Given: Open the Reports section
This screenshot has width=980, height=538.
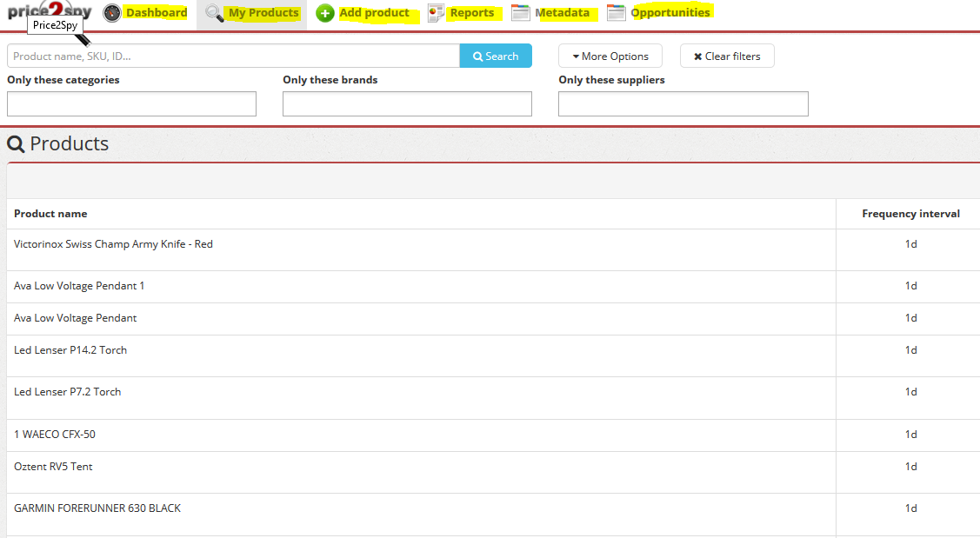Looking at the screenshot, I should 472,12.
